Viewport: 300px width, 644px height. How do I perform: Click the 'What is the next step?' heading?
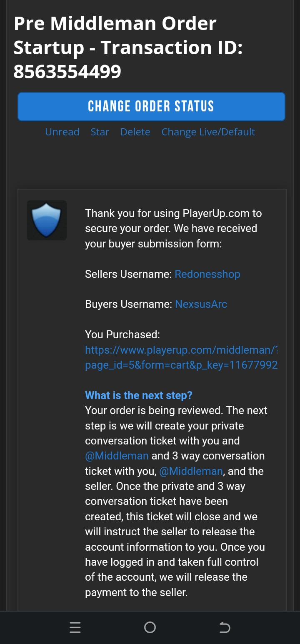pos(138,395)
